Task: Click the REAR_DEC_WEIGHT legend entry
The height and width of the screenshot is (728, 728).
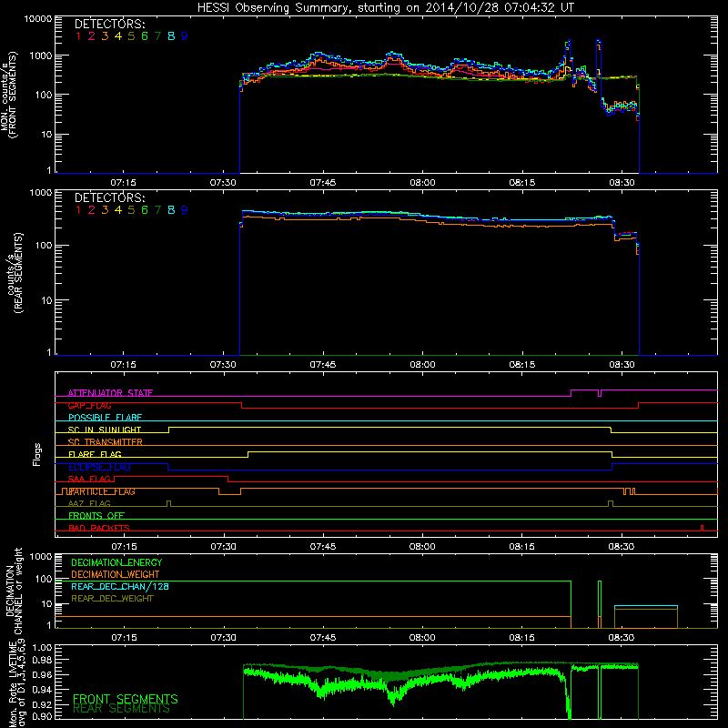Action: pos(112,599)
